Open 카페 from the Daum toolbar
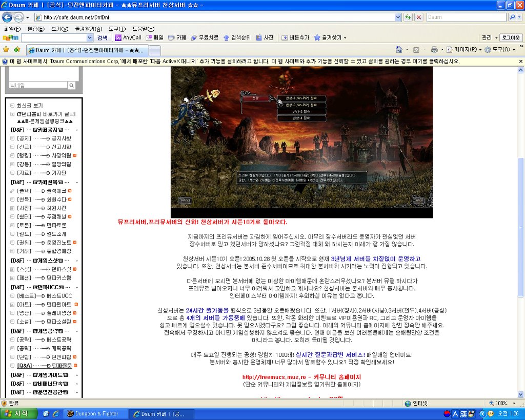The image size is (525, 420). [177, 37]
